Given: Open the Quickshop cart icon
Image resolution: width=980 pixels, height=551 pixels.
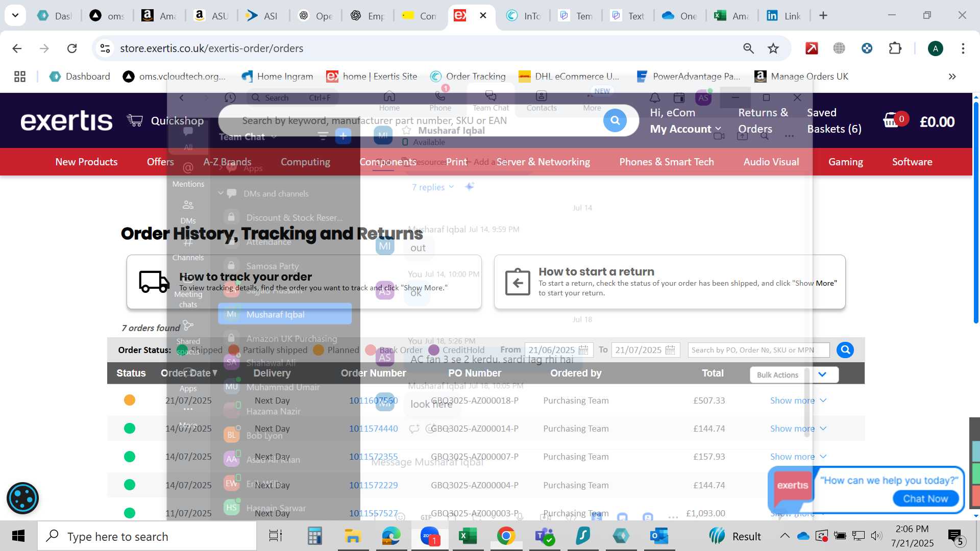Looking at the screenshot, I should (135, 120).
